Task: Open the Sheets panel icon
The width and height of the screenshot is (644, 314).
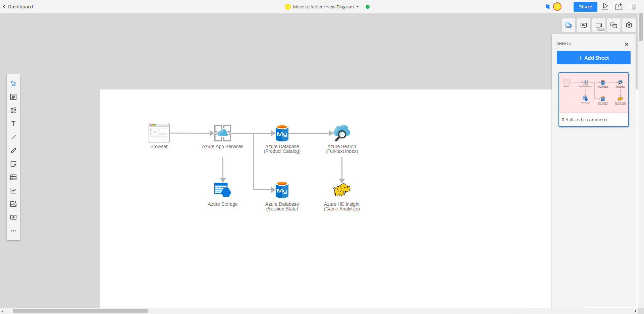Action: pos(569,25)
